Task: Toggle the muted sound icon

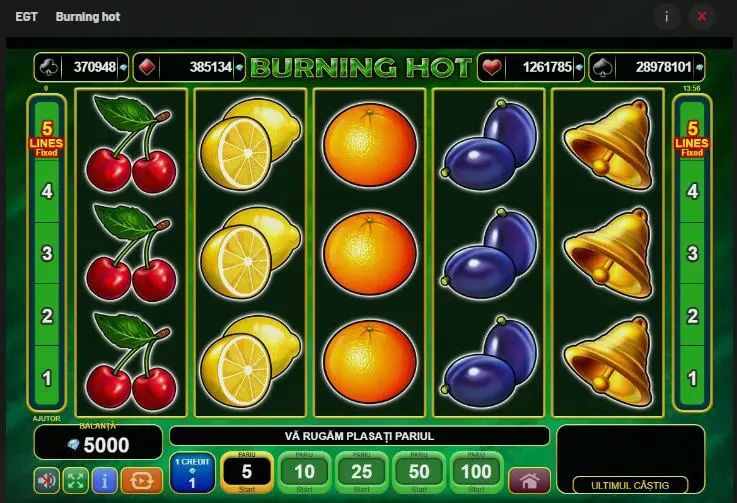Action: 47,480
